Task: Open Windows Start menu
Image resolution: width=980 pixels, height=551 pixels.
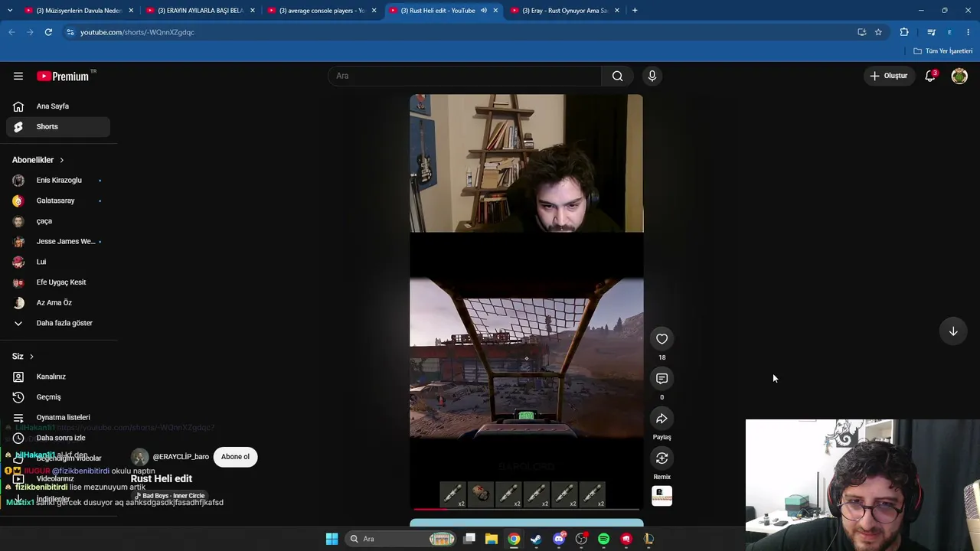Action: [x=332, y=539]
